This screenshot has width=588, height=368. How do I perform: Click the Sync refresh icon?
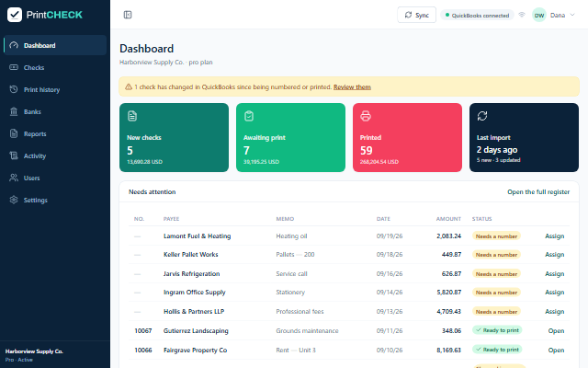[x=408, y=15]
